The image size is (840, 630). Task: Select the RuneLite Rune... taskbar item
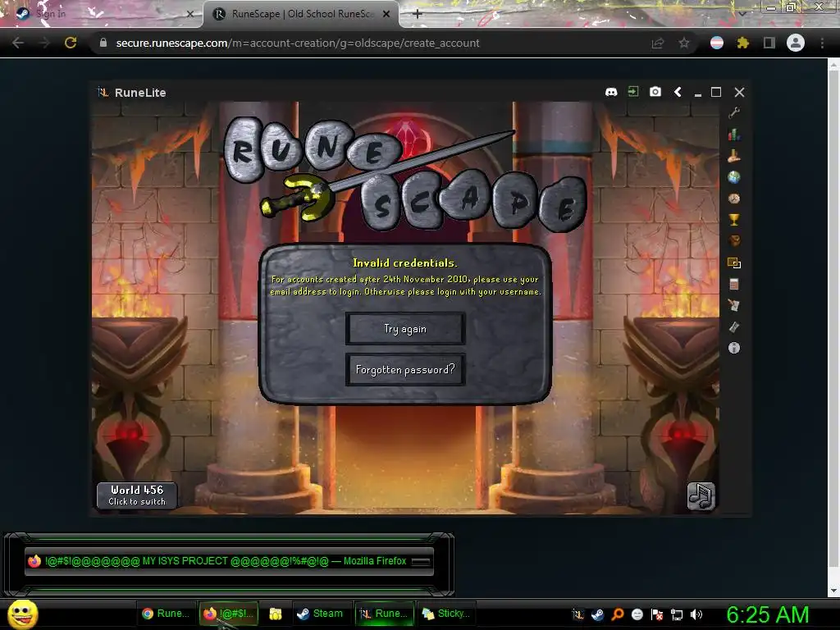pos(384,614)
